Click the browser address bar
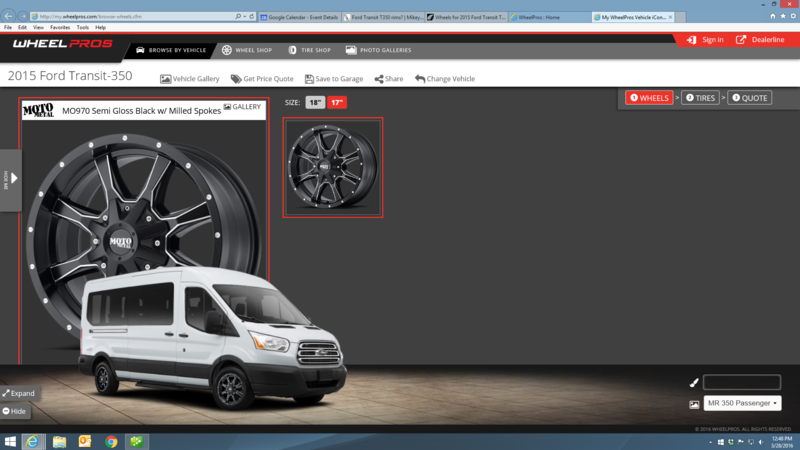Viewport: 800px width, 450px height. pos(132,16)
